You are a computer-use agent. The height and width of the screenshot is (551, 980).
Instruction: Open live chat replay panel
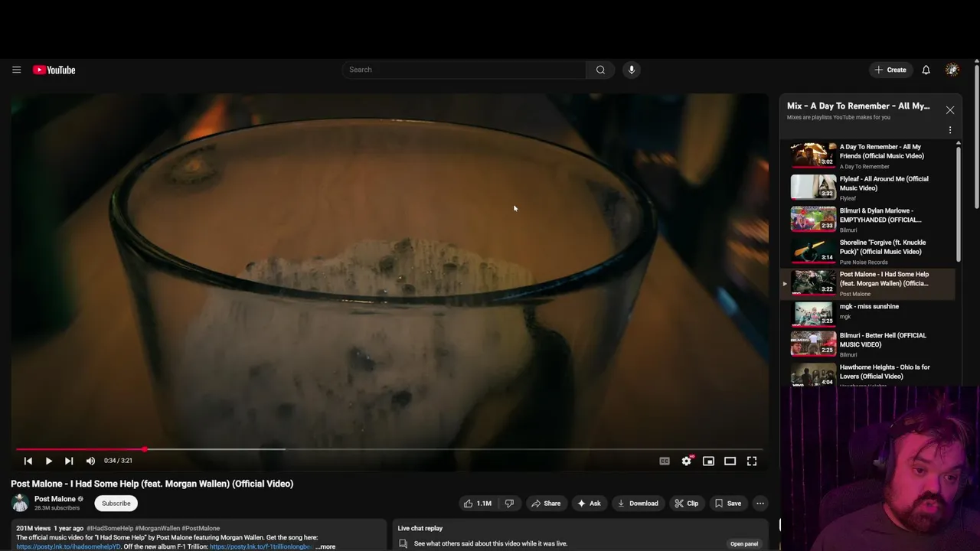pos(743,544)
